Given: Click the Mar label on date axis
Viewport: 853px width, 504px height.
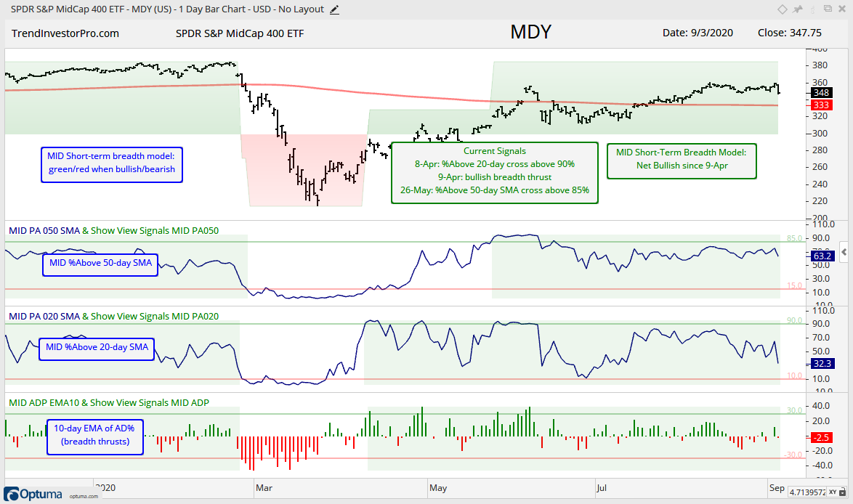Looking at the screenshot, I should pyautogui.click(x=264, y=488).
